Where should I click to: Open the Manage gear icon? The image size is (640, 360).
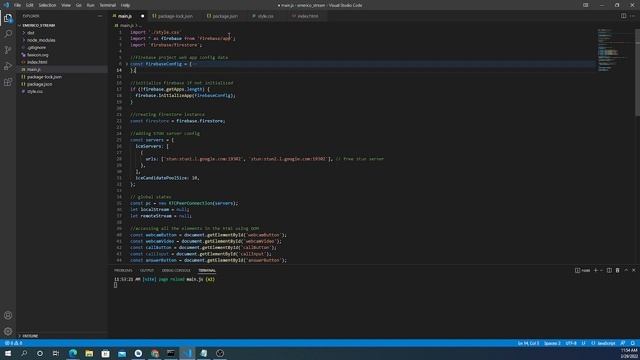click(8, 331)
